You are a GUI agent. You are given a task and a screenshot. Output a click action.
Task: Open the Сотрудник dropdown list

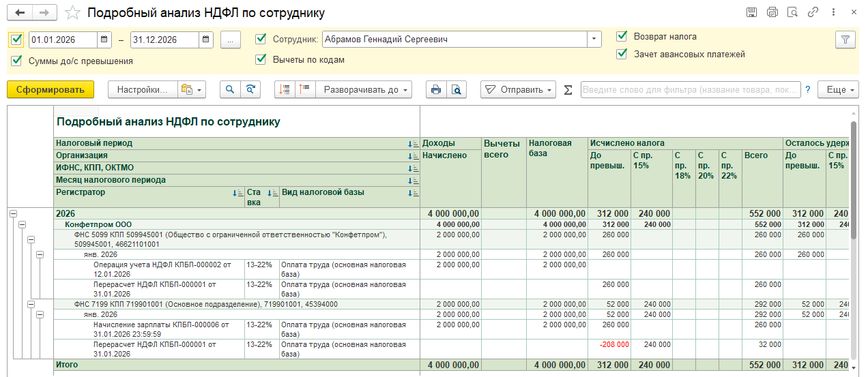[594, 40]
